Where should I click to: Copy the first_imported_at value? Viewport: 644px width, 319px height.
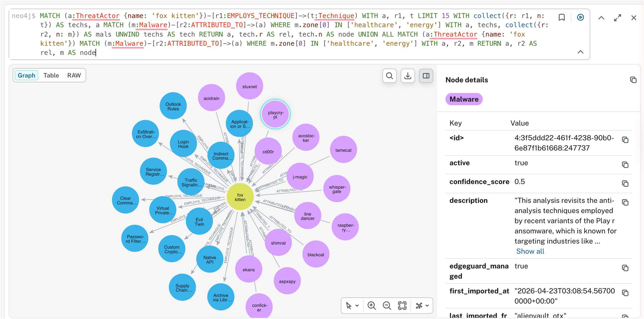(x=625, y=293)
